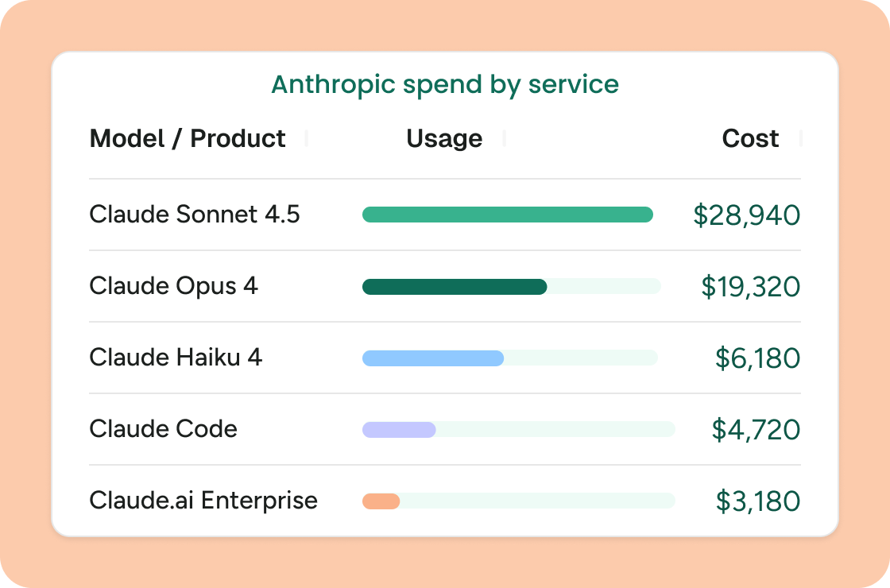Click the lavender Claude Code usage bar
The width and height of the screenshot is (890, 588).
pyautogui.click(x=399, y=430)
